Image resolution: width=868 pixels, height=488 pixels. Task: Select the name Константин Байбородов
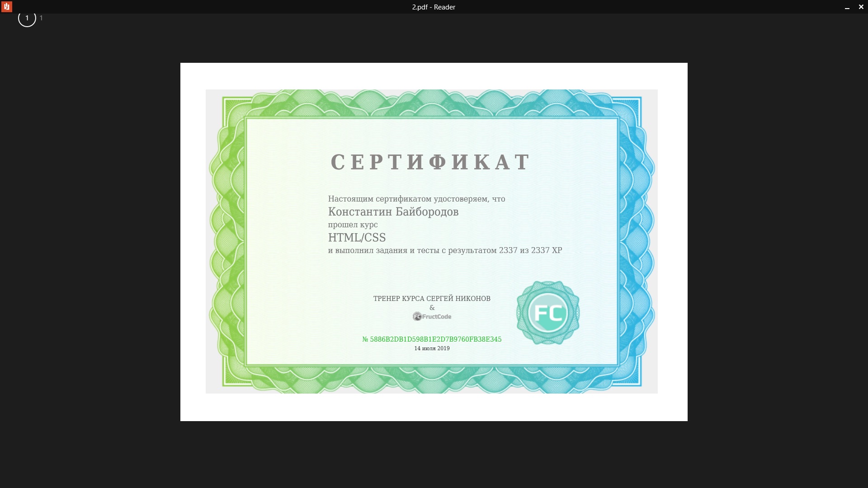tap(393, 211)
